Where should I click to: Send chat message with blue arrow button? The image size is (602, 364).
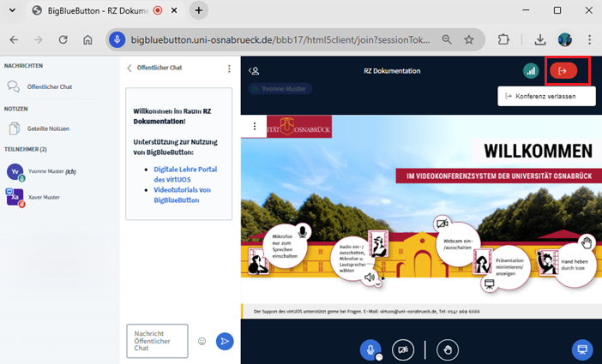pos(225,341)
